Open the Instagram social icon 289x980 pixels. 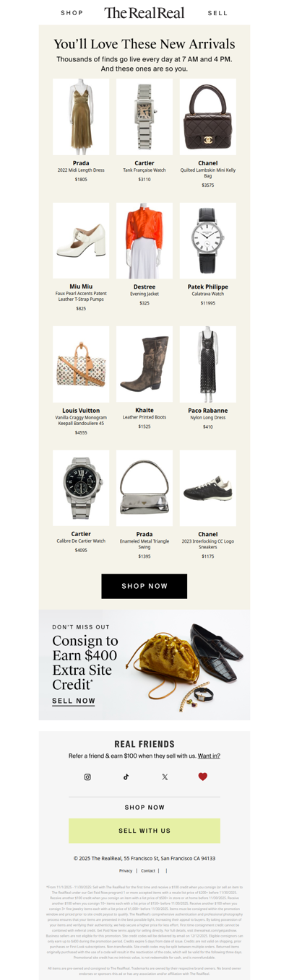pyautogui.click(x=87, y=777)
